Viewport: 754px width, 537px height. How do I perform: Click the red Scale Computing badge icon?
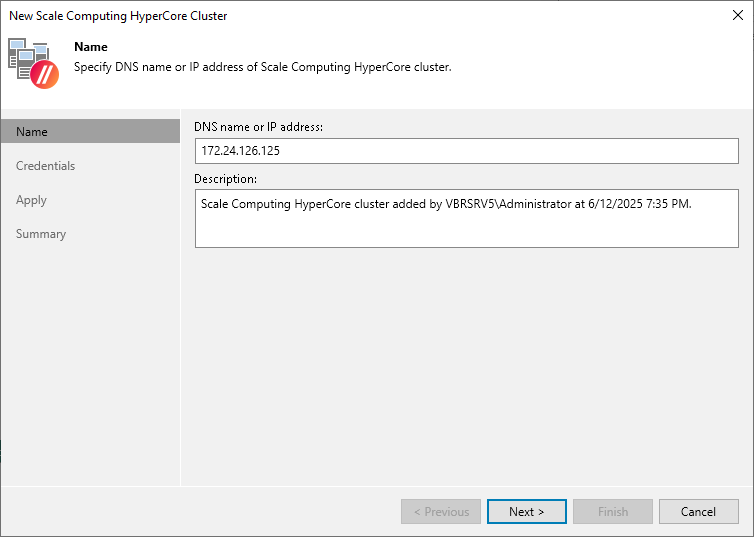pos(45,74)
